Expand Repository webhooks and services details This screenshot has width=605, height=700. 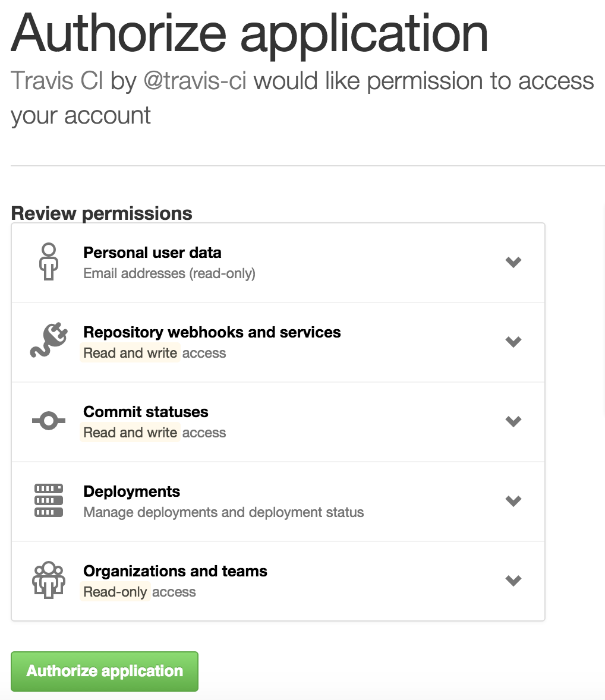click(x=513, y=342)
